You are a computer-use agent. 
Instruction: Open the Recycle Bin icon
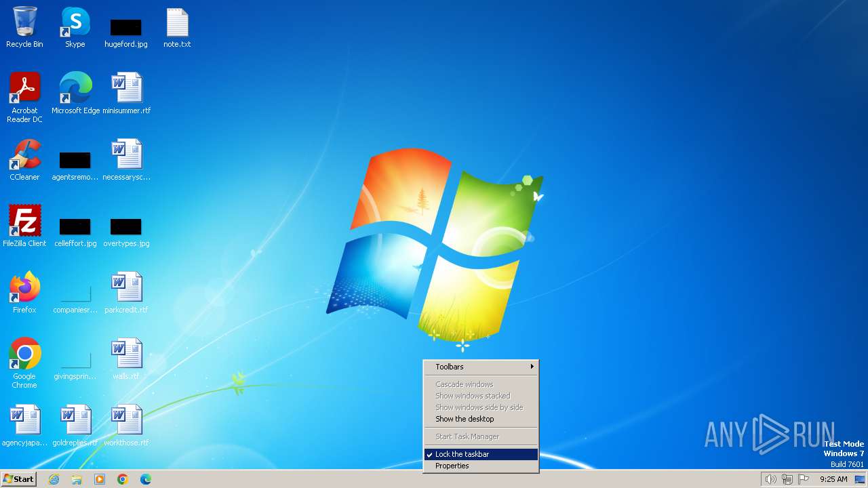(x=24, y=27)
